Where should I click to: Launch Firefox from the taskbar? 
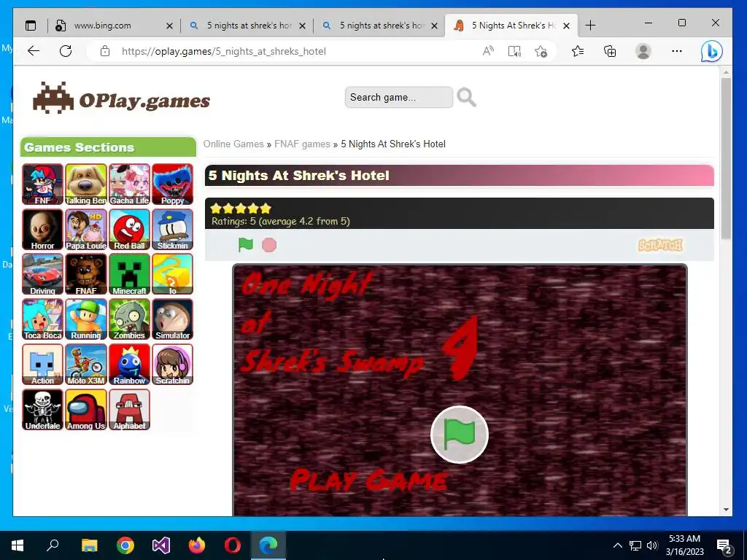click(x=196, y=545)
